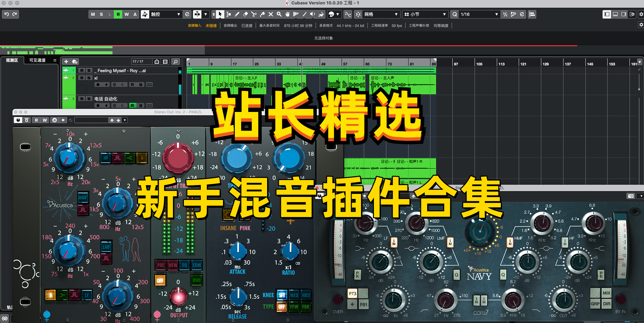Toggle global Read automation R button
Image resolution: width=644 pixels, height=323 pixels.
click(118, 14)
